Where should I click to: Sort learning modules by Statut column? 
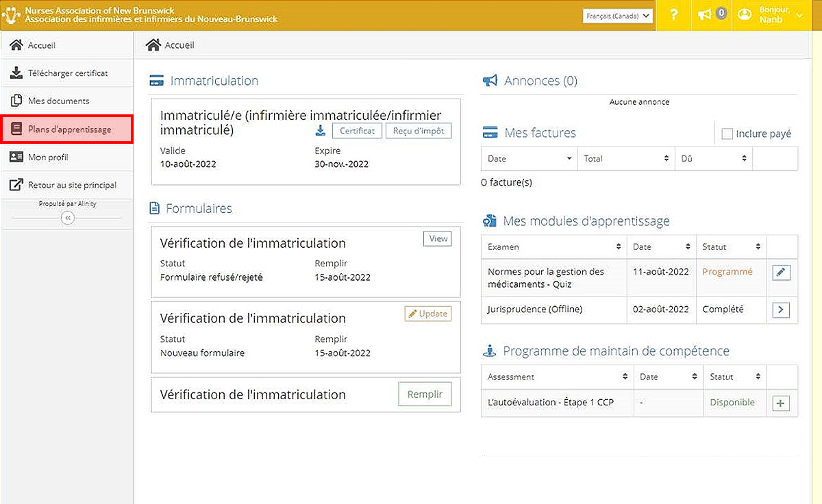[x=731, y=247]
